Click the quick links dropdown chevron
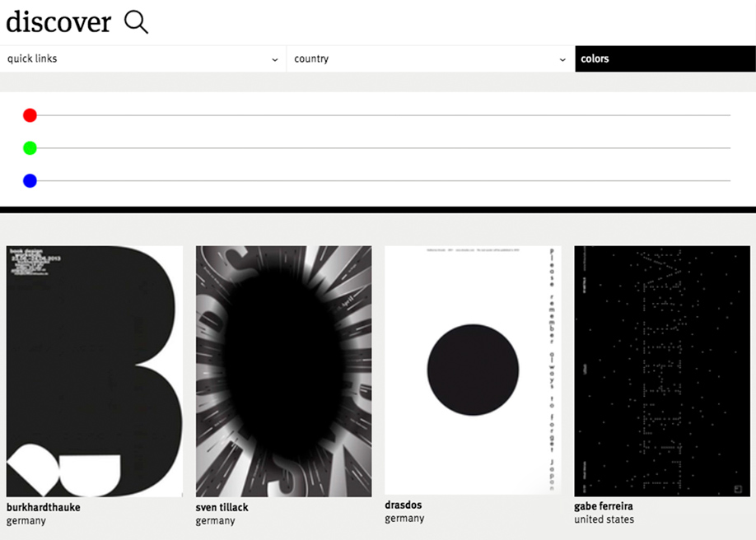Screen dimensions: 756x540 [x=275, y=58]
